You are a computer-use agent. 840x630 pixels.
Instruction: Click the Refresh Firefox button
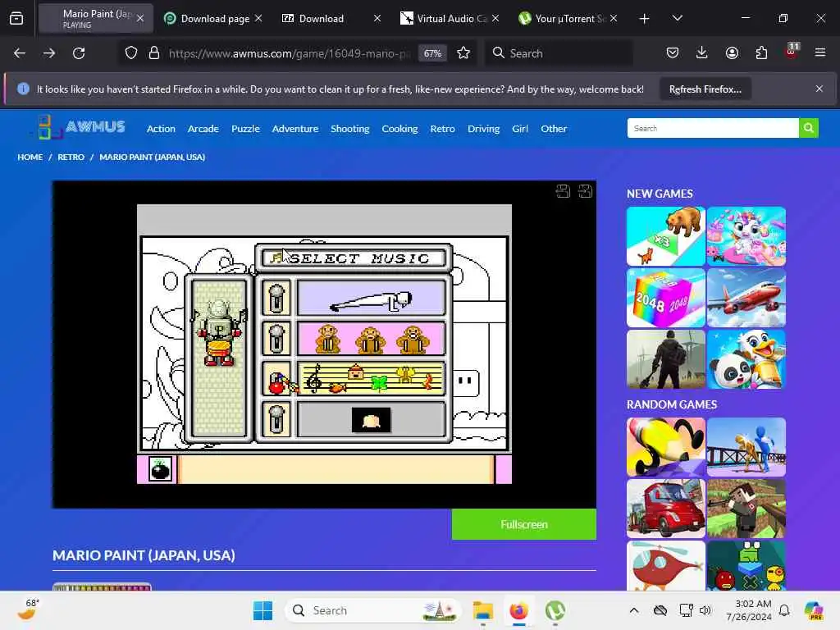pyautogui.click(x=705, y=89)
